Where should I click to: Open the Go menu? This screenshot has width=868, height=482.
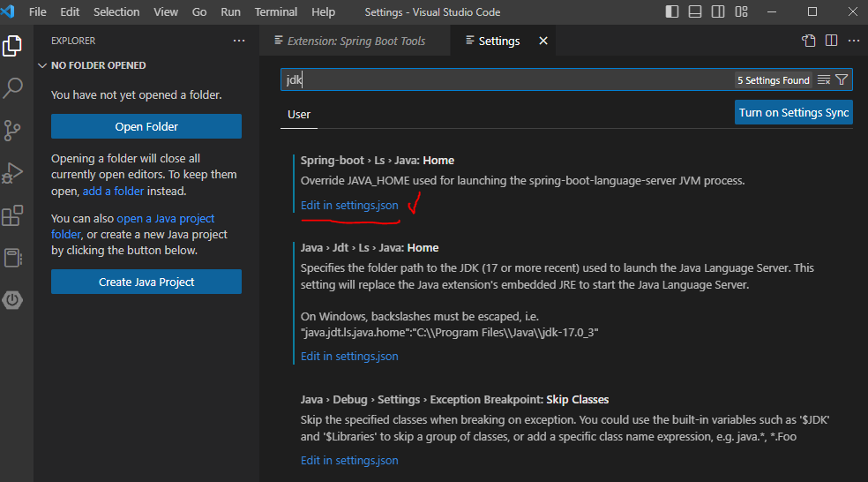click(x=199, y=11)
